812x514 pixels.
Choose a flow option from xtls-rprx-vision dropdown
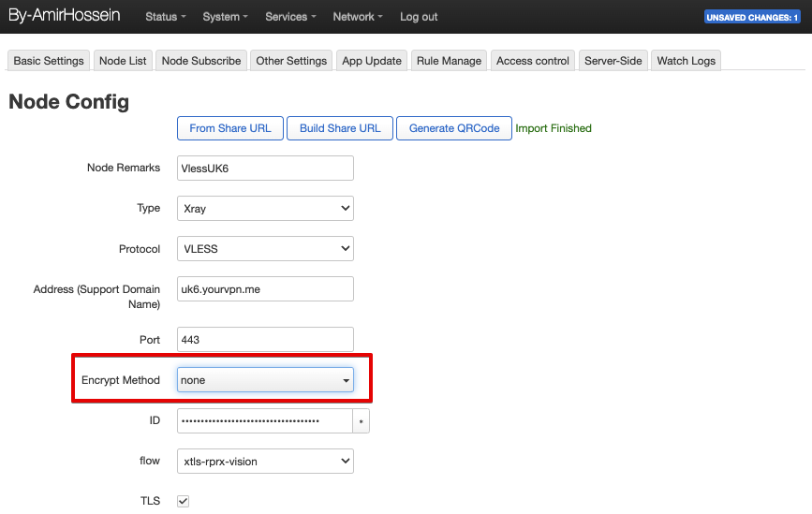click(x=265, y=461)
